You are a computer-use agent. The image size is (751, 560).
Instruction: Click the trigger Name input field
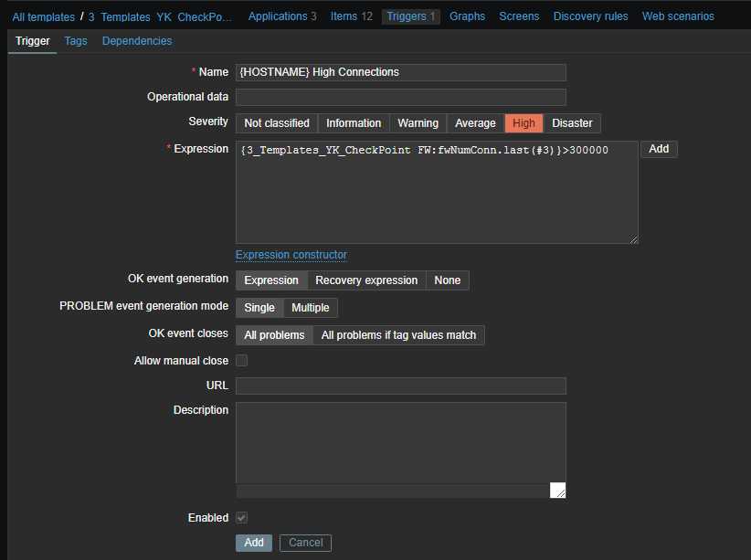coord(400,72)
